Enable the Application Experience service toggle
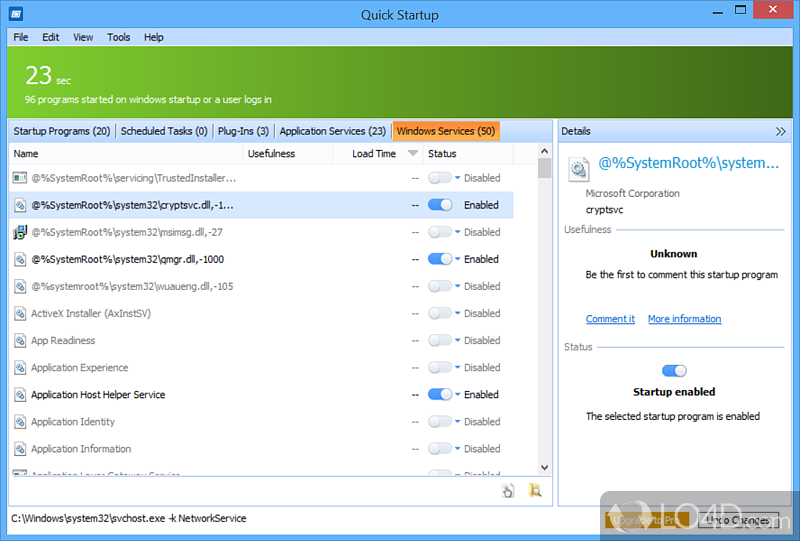Screen dimensions: 800x541 click(439, 367)
